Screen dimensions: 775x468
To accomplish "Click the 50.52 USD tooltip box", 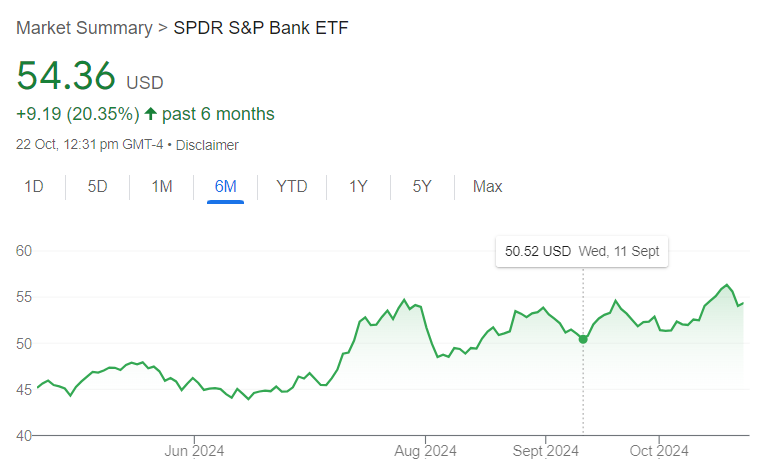I will 582,251.
